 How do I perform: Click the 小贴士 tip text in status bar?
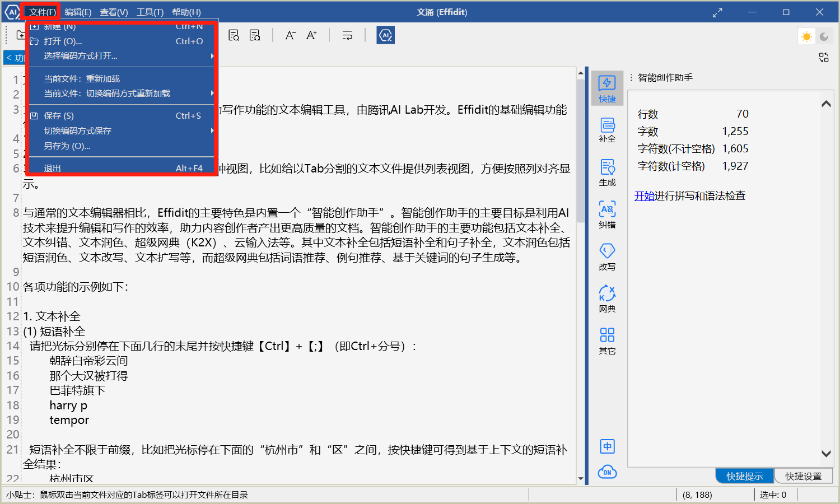pos(127,495)
